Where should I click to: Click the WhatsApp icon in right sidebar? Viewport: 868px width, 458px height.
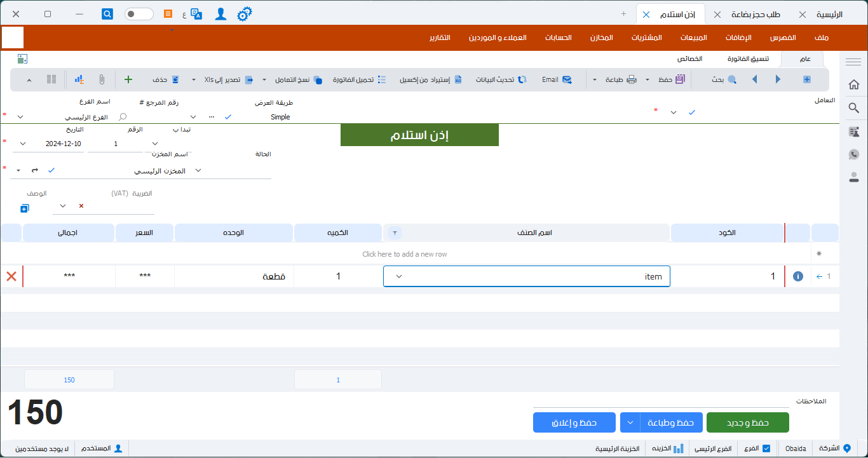click(854, 154)
